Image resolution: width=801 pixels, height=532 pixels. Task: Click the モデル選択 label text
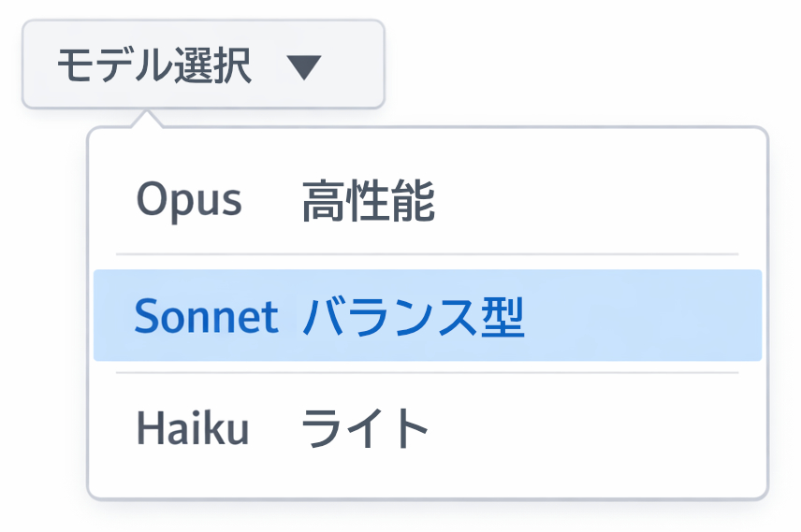153,66
